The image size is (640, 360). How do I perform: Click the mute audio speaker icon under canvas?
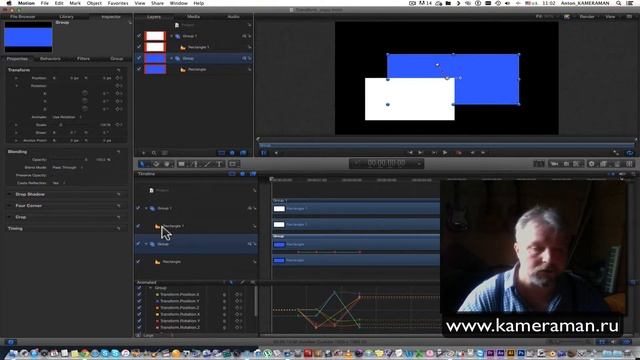276,153
